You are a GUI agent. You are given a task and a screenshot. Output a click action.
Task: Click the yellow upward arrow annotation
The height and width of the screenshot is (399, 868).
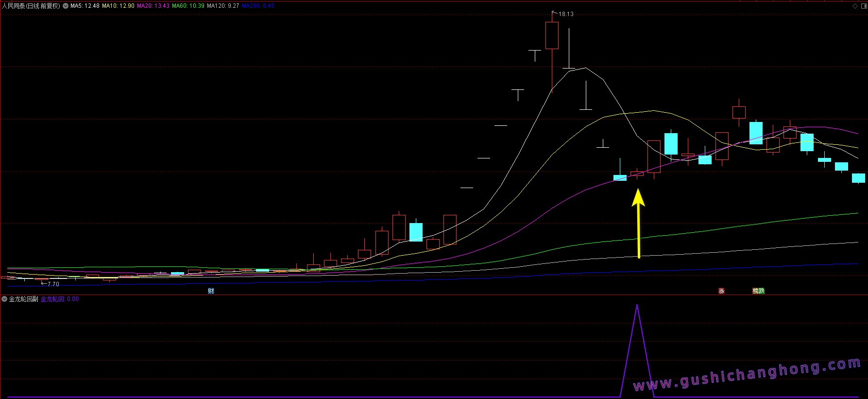coord(638,223)
